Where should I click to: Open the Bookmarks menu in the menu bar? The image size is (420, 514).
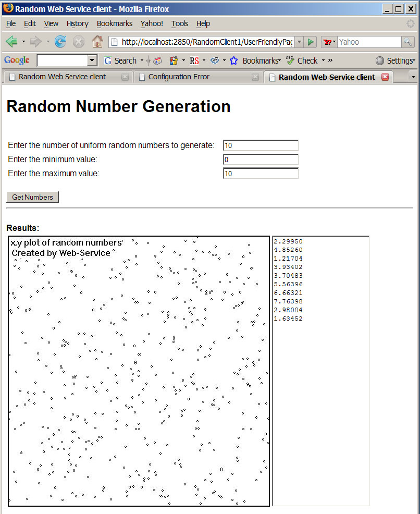pyautogui.click(x=115, y=23)
